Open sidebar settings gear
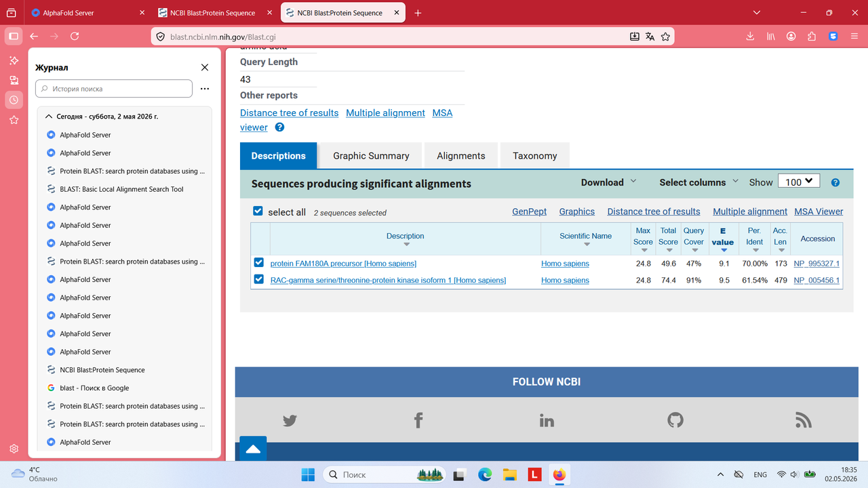The image size is (868, 488). click(x=14, y=449)
